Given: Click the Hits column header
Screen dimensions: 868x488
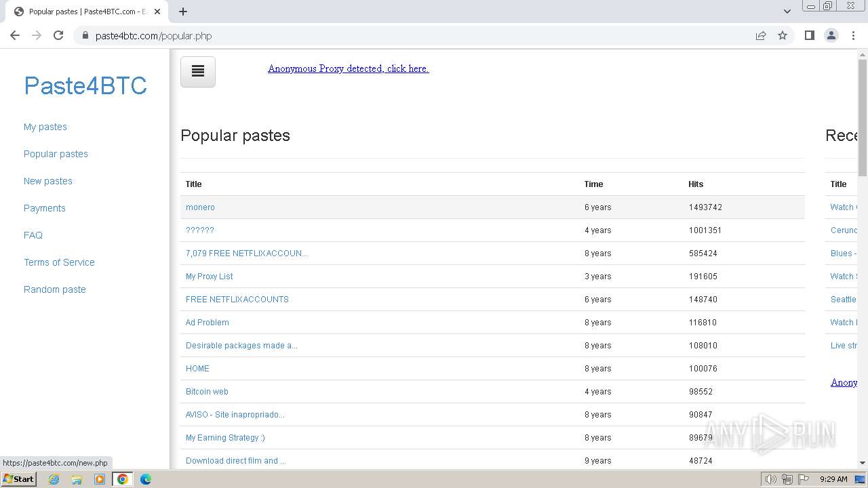Looking at the screenshot, I should (x=696, y=184).
